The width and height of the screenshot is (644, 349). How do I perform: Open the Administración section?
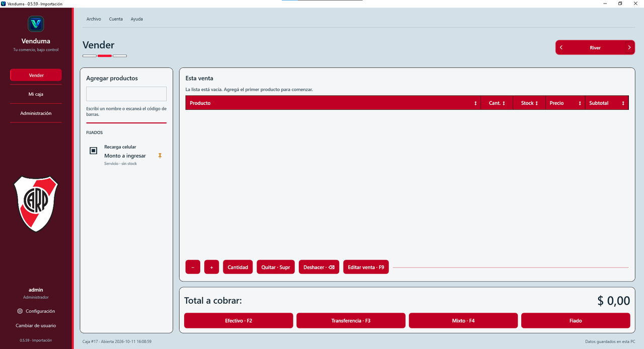[x=36, y=113]
